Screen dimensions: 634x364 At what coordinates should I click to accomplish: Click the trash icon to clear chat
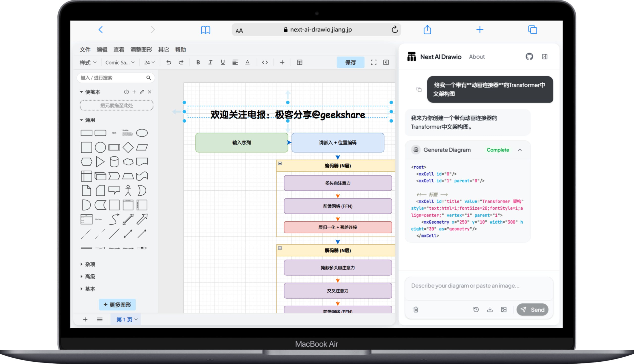[x=416, y=310]
